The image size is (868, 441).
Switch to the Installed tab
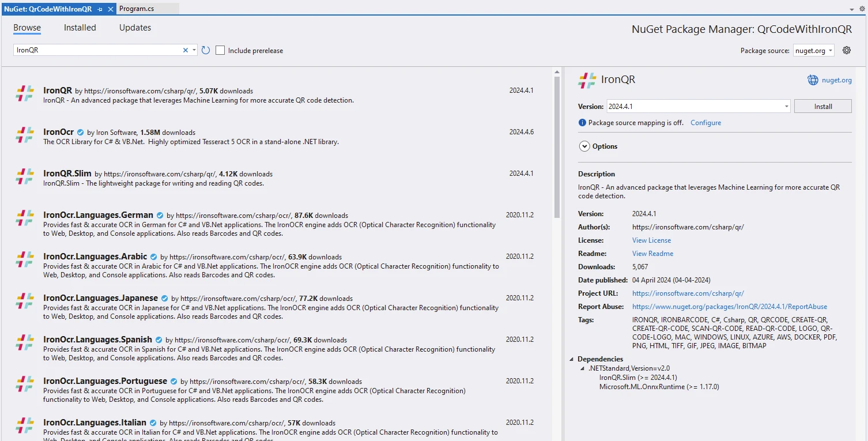80,28
